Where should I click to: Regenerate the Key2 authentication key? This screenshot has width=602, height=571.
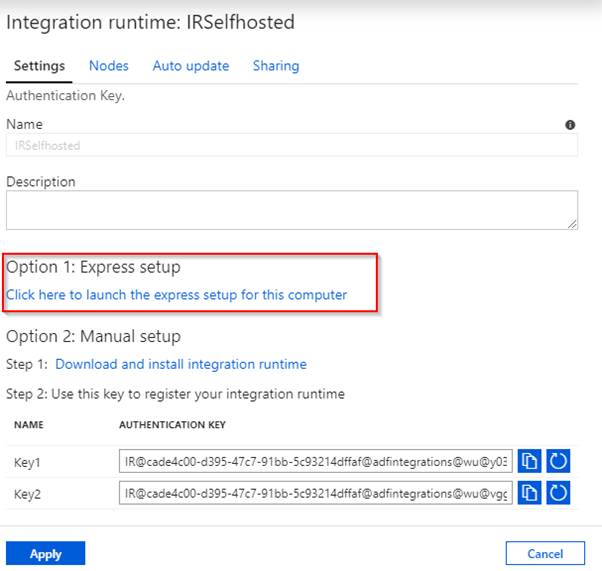(x=558, y=492)
